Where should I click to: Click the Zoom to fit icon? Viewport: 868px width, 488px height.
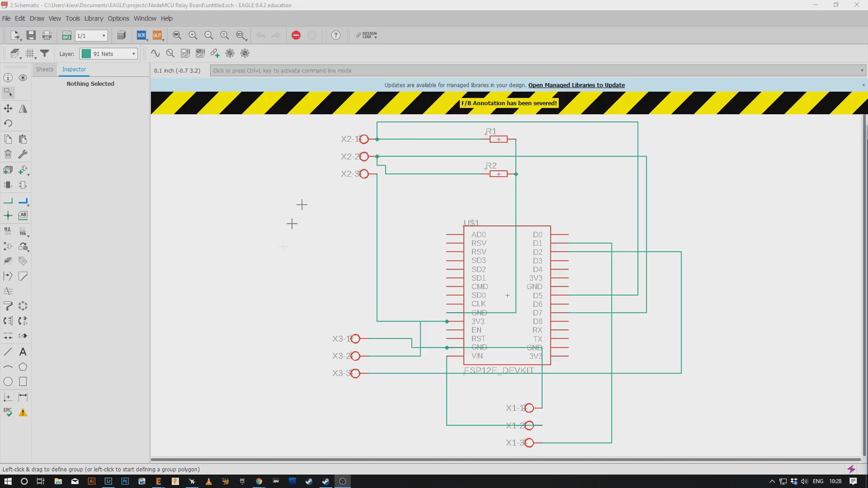click(x=177, y=35)
